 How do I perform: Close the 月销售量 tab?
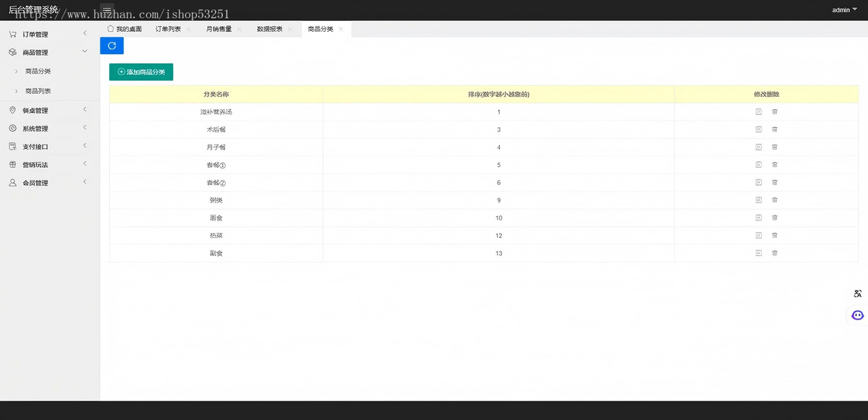click(239, 29)
